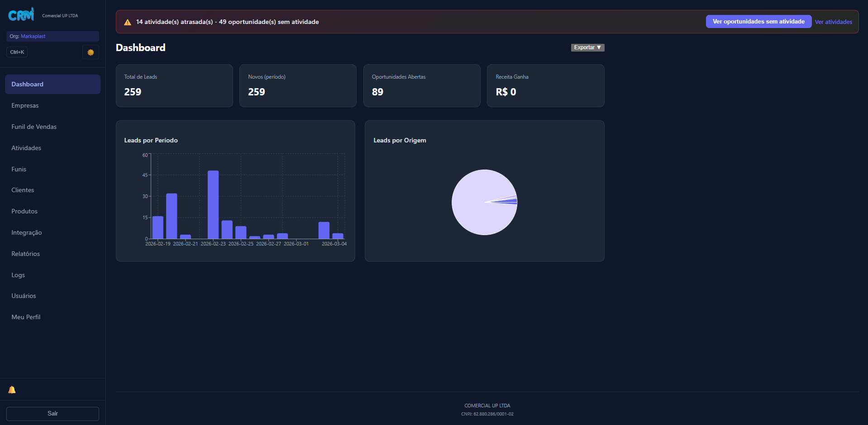Open the Integração section
Screen dimensions: 868x425
tap(27, 232)
